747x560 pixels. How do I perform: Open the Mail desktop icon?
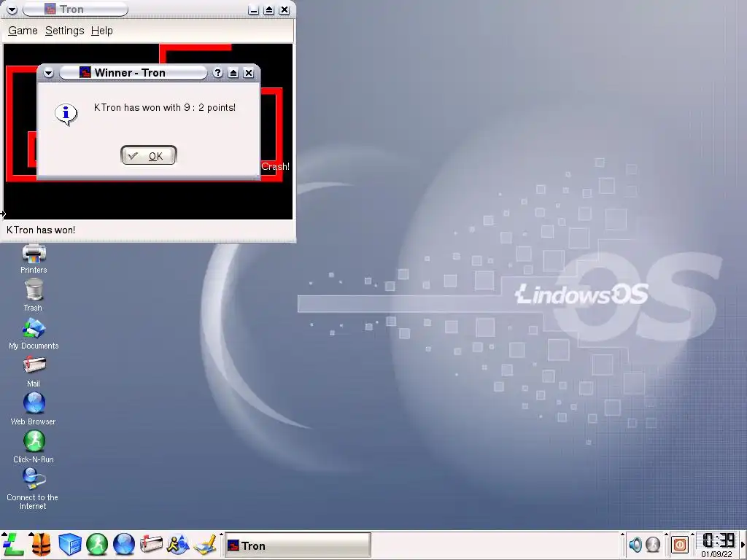tap(34, 371)
